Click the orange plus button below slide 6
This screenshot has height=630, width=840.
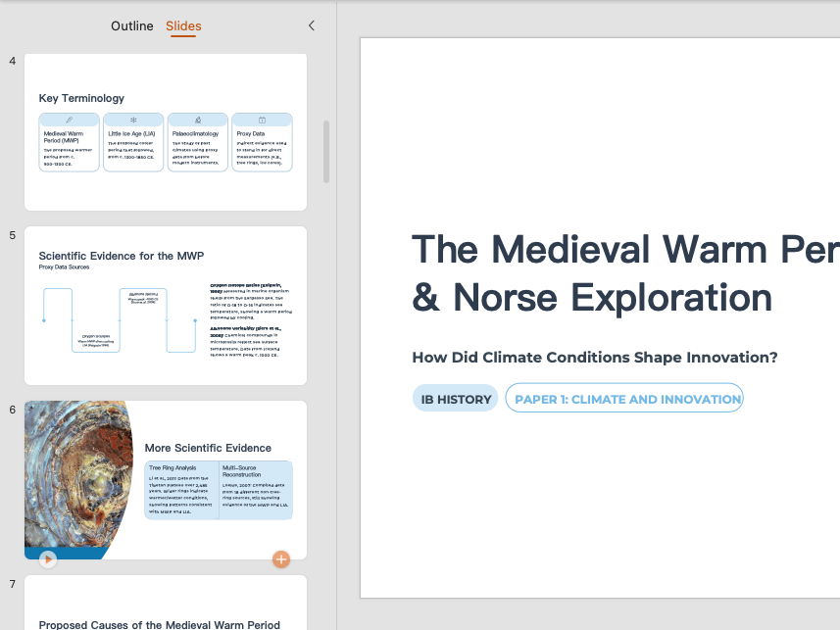pyautogui.click(x=281, y=559)
